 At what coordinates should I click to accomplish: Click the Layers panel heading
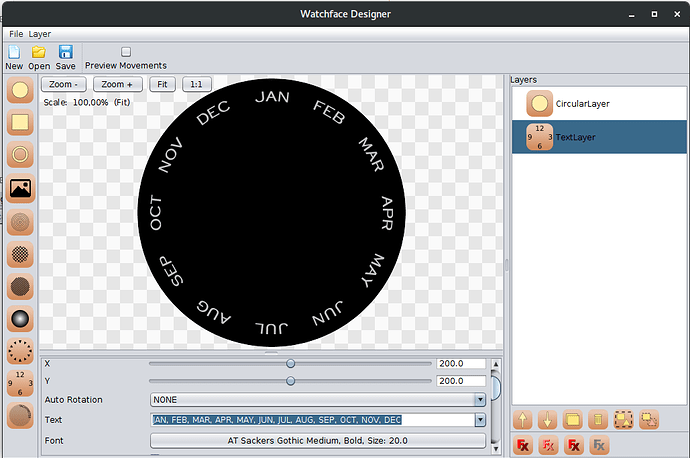524,80
